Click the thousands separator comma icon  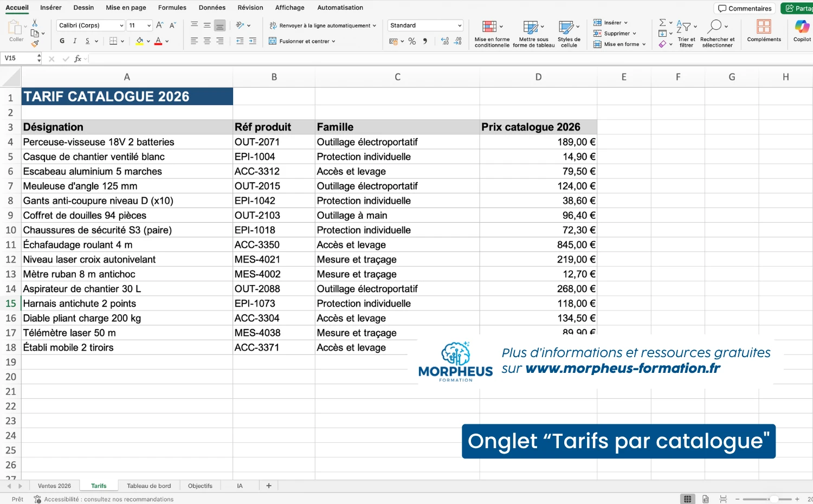pos(425,41)
